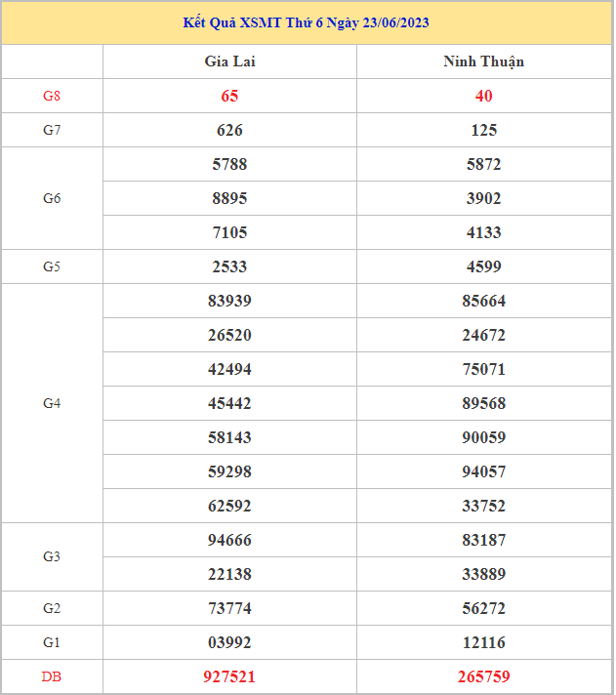Select the G6 number 8895
The width and height of the screenshot is (616, 695).
coord(229,198)
